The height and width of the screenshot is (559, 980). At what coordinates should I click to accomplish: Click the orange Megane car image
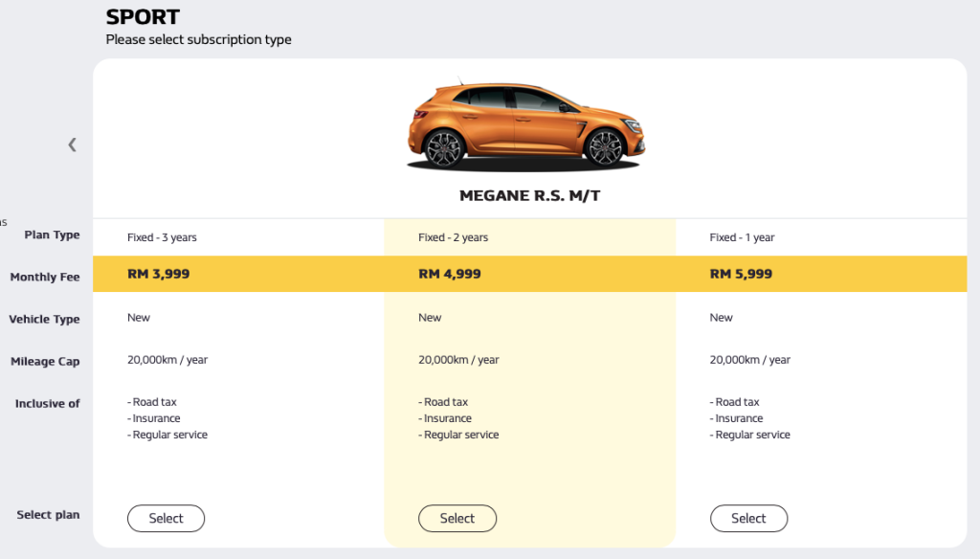(525, 125)
